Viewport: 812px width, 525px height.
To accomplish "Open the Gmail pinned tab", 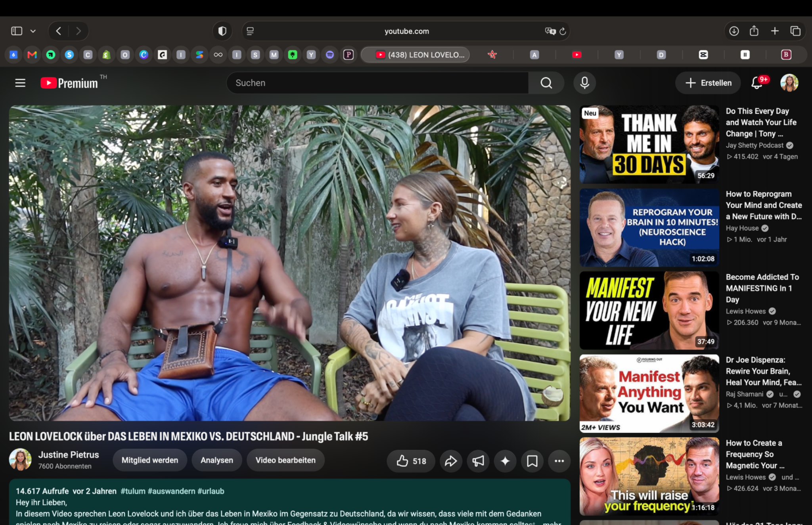I will [x=32, y=55].
